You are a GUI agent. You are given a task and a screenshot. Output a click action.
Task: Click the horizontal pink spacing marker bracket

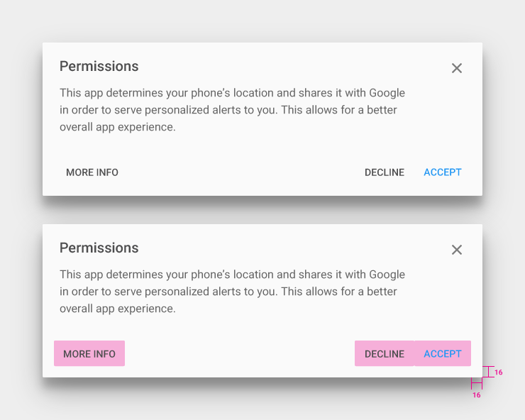coord(477,384)
